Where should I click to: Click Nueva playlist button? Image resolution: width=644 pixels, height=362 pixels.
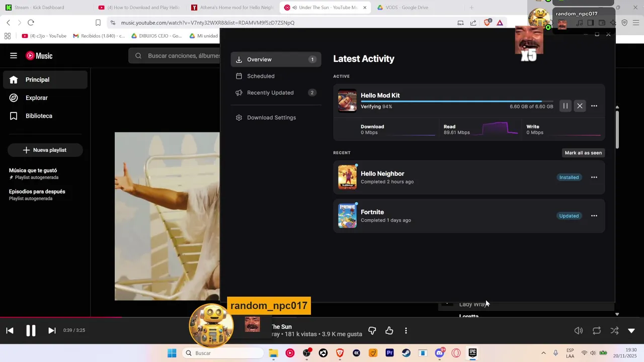pos(45,150)
